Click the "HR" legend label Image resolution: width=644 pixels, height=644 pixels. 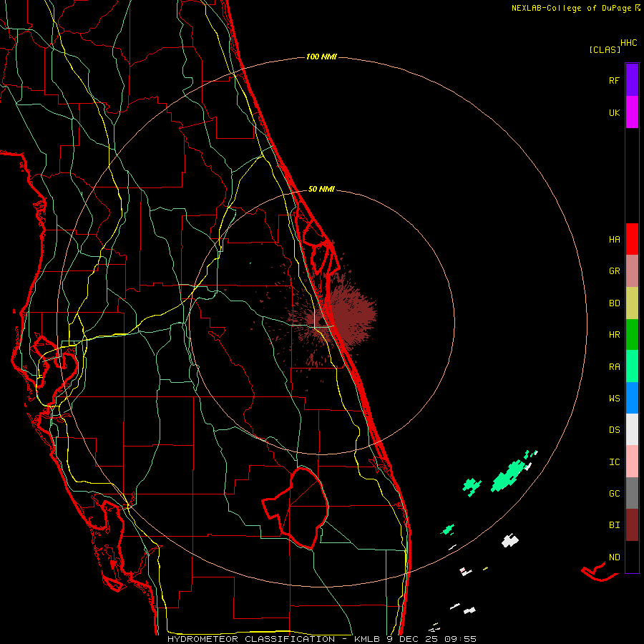click(x=614, y=335)
